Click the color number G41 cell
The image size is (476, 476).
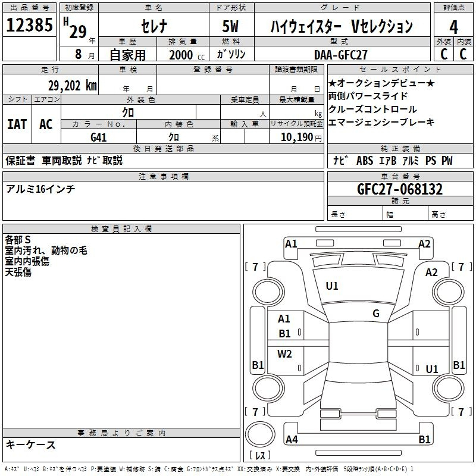pyautogui.click(x=99, y=137)
